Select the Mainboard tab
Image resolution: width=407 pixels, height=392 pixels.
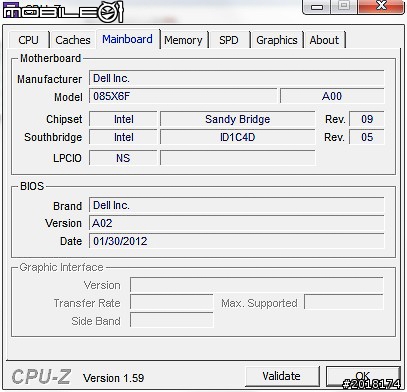tap(127, 39)
